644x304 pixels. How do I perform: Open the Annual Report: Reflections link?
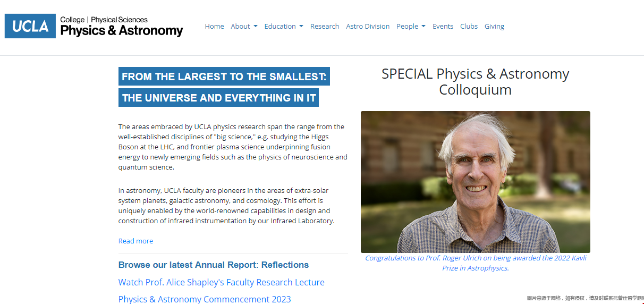click(214, 265)
